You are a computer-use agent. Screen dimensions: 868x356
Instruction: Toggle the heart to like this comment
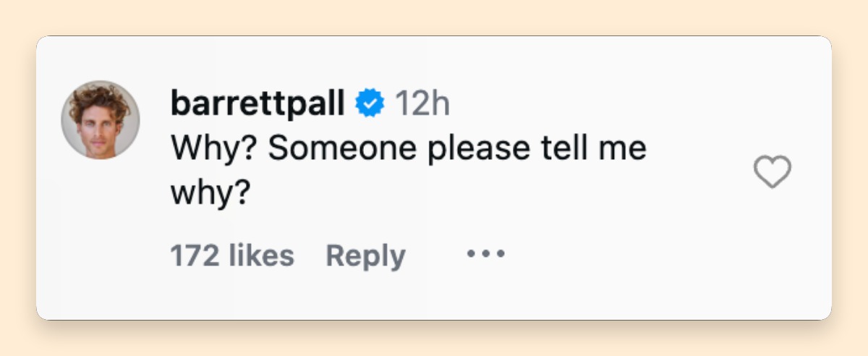click(773, 173)
